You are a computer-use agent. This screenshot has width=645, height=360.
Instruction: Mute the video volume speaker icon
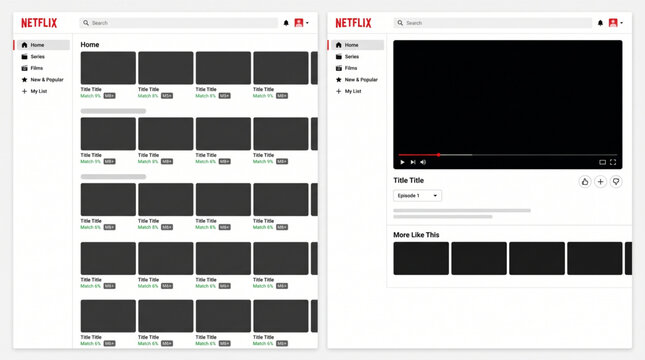click(423, 162)
